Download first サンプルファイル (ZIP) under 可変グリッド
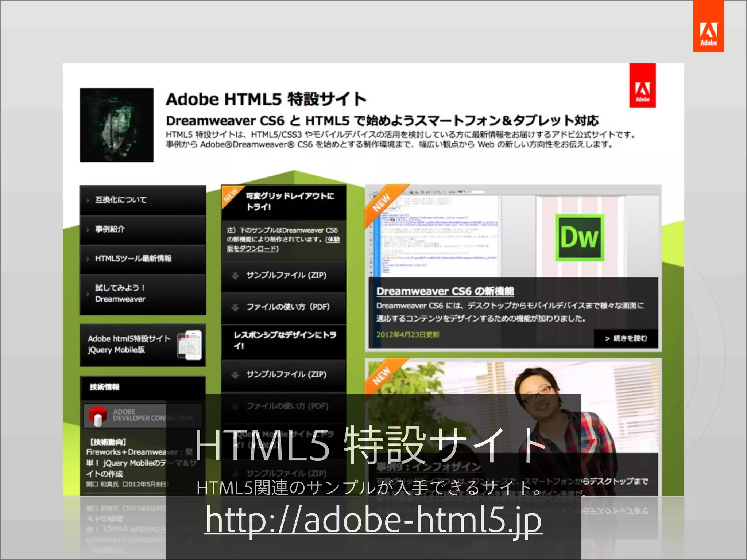Screen dimensions: 747x560 284,275
